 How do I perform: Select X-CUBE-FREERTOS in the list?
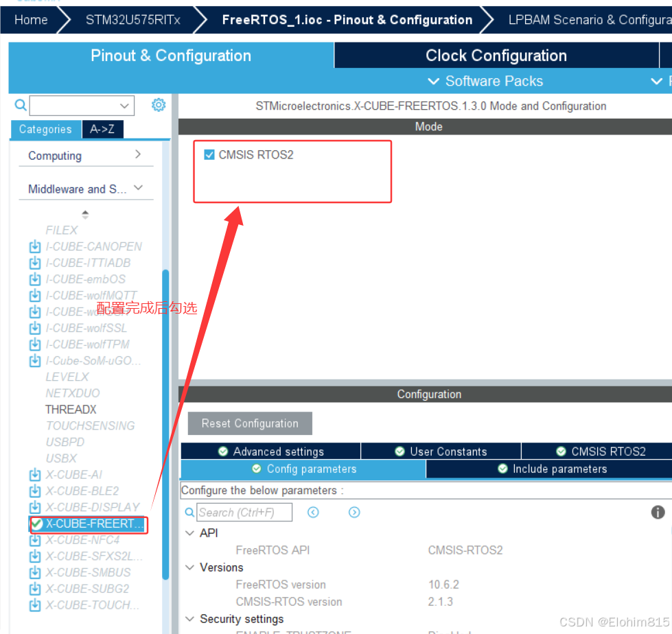[x=95, y=524]
